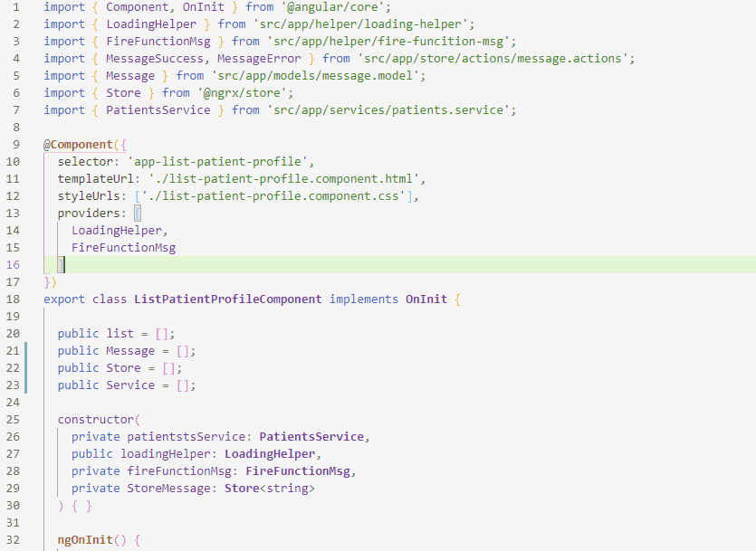
Task: Click FireFunctionMsg in the providers array
Action: pyautogui.click(x=123, y=248)
